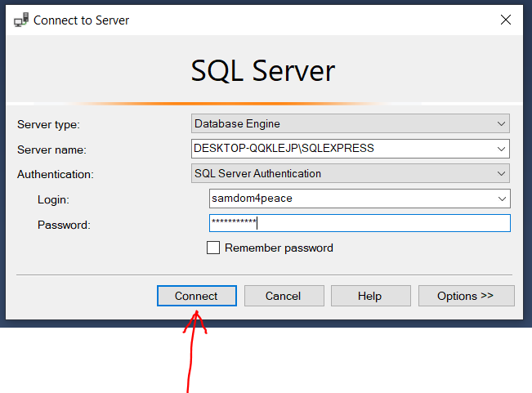Show more settings with Options >>
Image resolution: width=532 pixels, height=393 pixels.
coord(466,296)
